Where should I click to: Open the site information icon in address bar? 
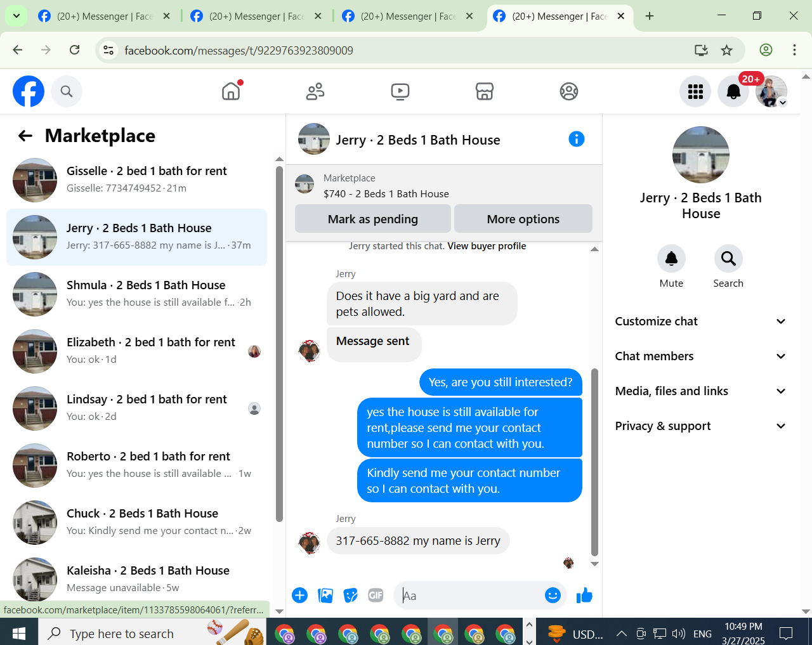pyautogui.click(x=108, y=50)
